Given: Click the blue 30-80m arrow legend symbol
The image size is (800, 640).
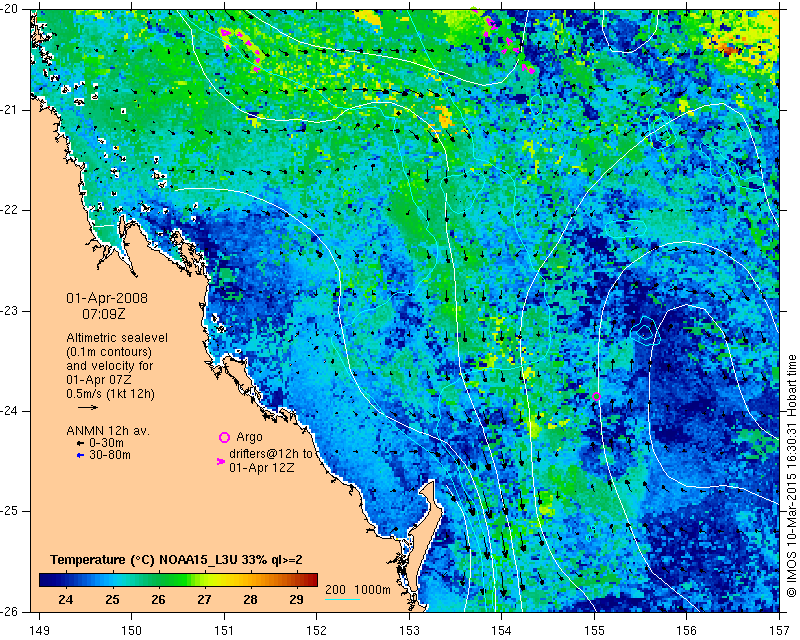Looking at the screenshot, I should 80,455.
